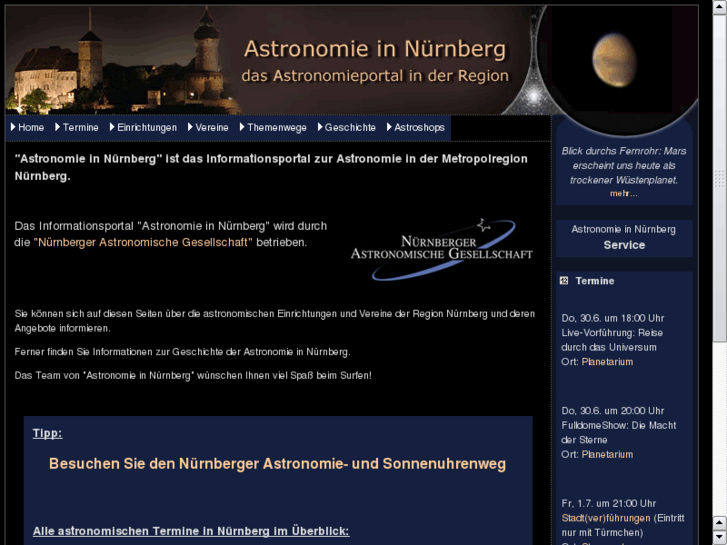Image resolution: width=727 pixels, height=545 pixels.
Task: Click the 'Termine' sidebar heading text
Action: click(595, 281)
